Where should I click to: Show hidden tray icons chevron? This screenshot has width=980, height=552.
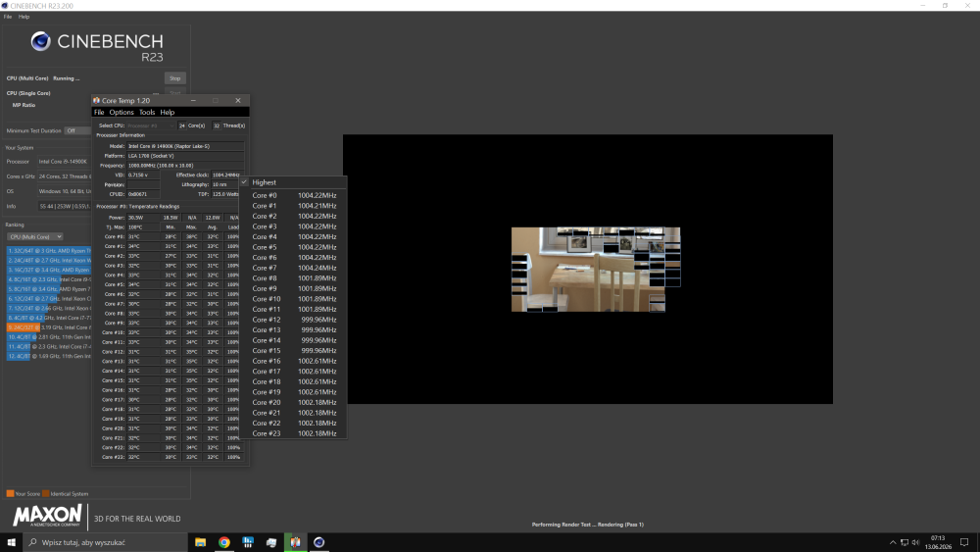pyautogui.click(x=893, y=542)
